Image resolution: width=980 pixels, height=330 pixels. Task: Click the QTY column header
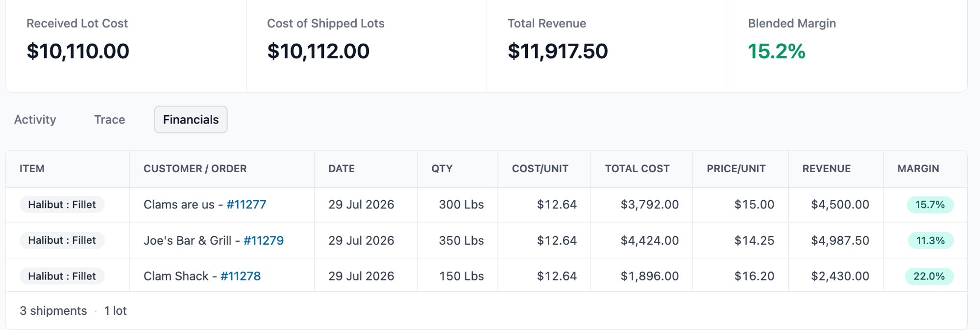click(x=442, y=169)
